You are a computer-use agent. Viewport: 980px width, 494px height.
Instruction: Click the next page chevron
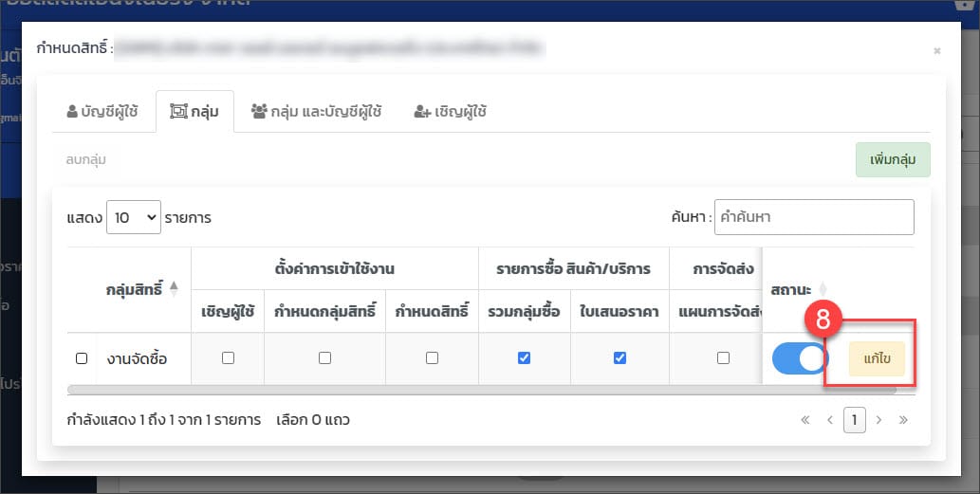878,419
